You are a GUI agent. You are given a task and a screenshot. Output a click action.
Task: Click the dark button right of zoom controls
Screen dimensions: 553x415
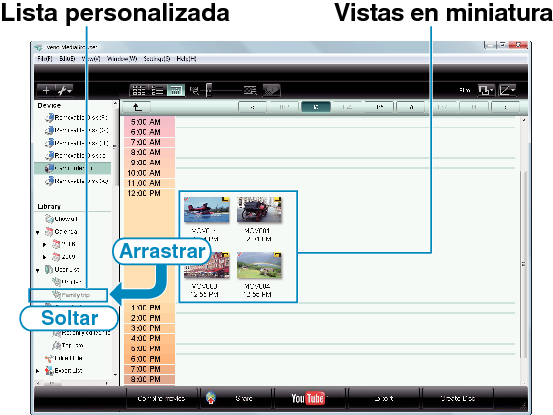(271, 91)
